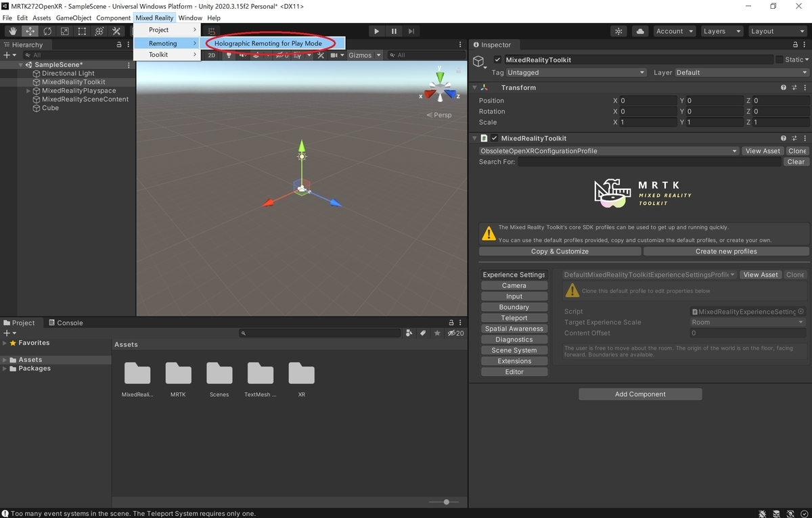Viewport: 812px width, 518px height.
Task: Select the Scale tool in the toolbar
Action: [x=65, y=31]
